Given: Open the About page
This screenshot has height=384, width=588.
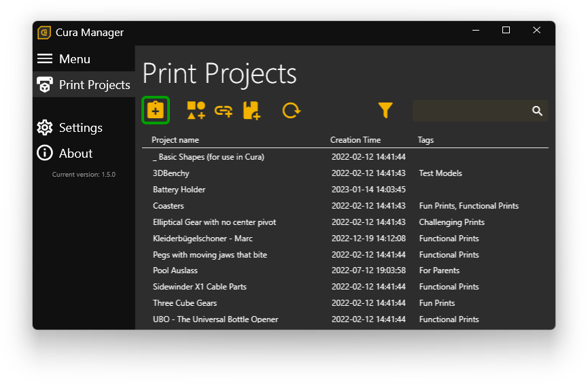Looking at the screenshot, I should point(84,153).
